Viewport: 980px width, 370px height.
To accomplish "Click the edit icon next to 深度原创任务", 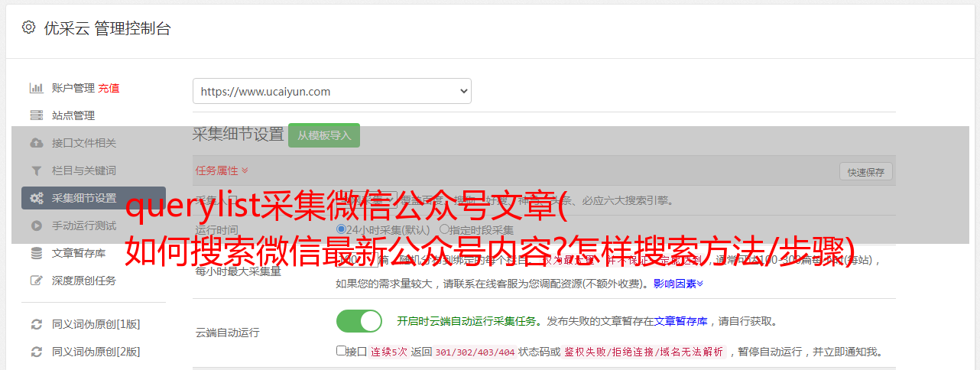I will click(x=36, y=281).
